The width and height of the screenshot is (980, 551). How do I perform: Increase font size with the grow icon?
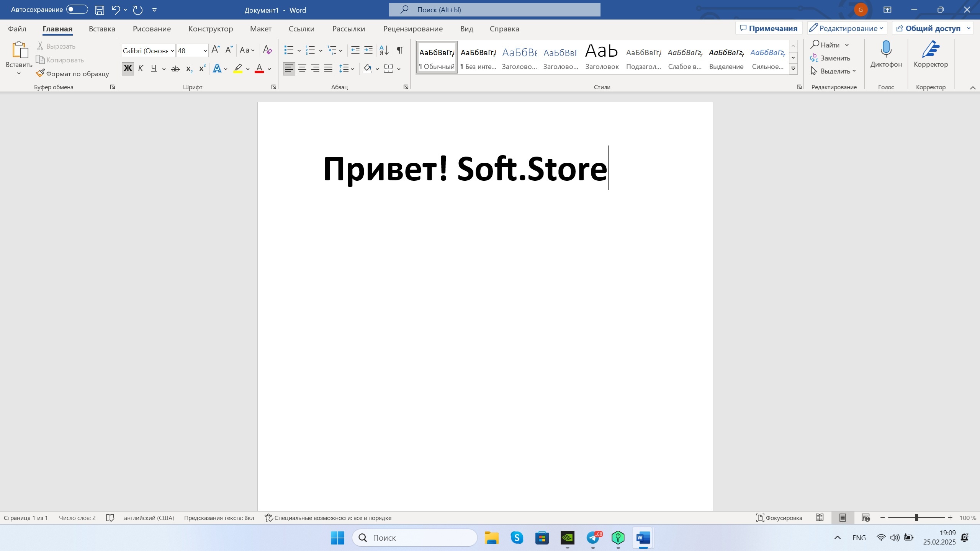coord(216,50)
